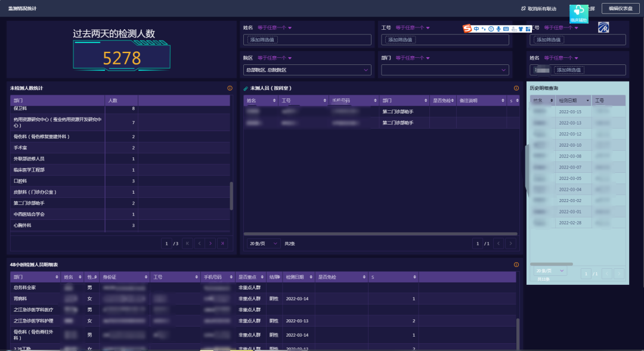The image size is (644, 351).
Task: Sort 48小时 table by 部门 column
Action: coord(57,277)
